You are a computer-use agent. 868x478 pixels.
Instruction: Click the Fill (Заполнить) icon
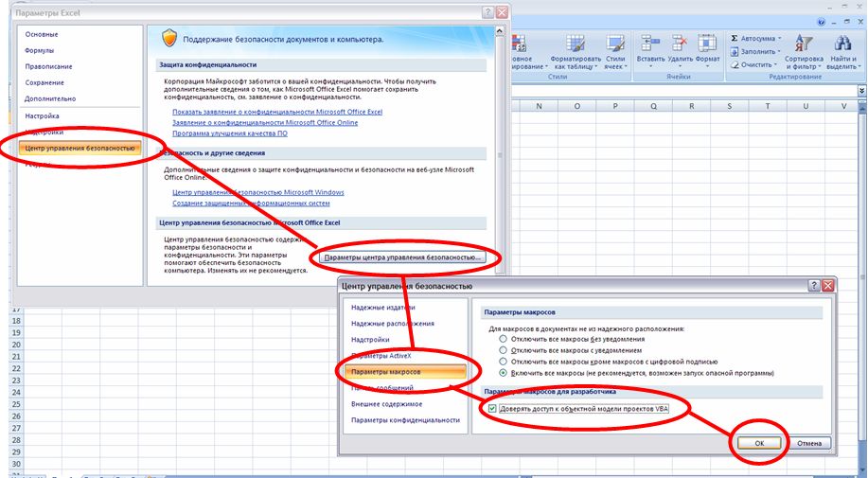pyautogui.click(x=734, y=51)
